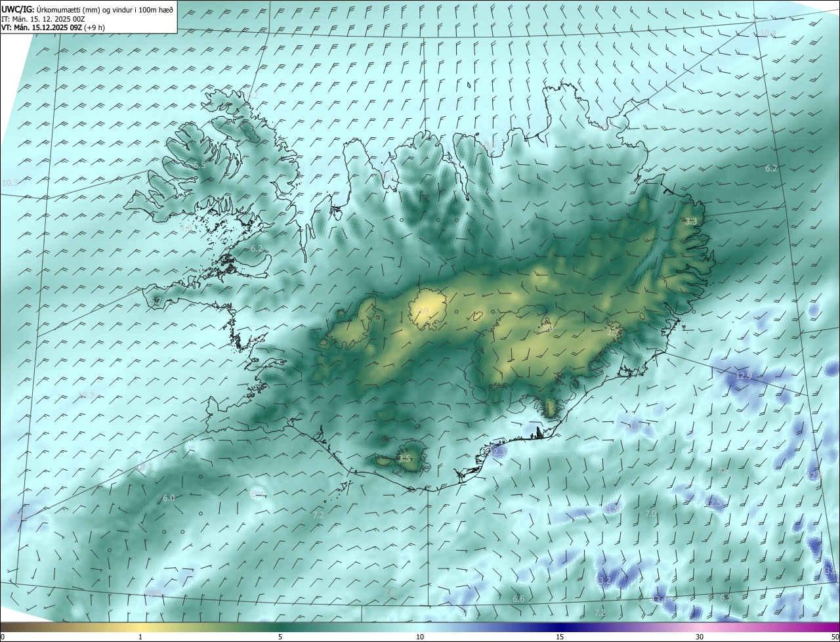Viewport: 840px width, 642px height.
Task: Click the color scale tick label 50
Action: (x=835, y=637)
